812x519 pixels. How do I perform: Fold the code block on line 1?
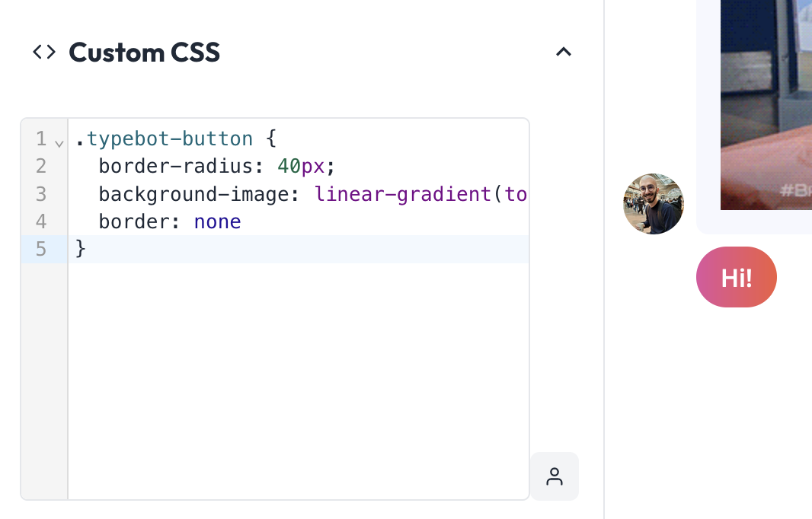tap(59, 143)
